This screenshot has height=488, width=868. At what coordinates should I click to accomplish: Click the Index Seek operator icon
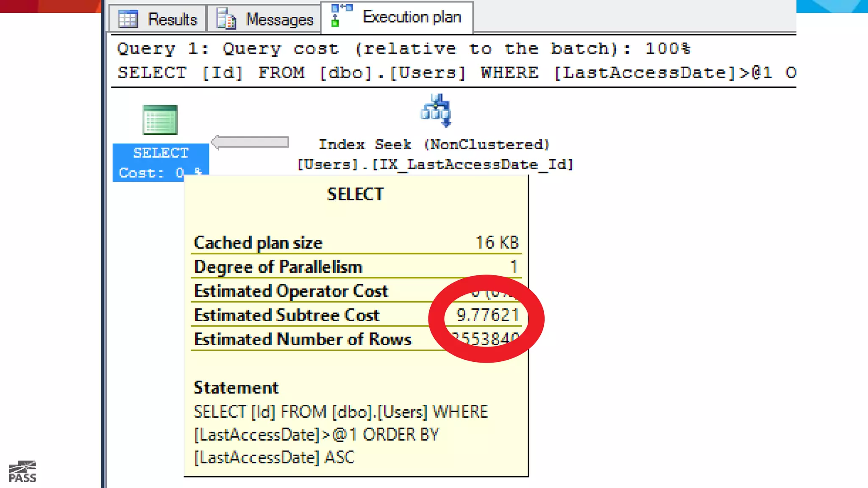[x=436, y=110]
